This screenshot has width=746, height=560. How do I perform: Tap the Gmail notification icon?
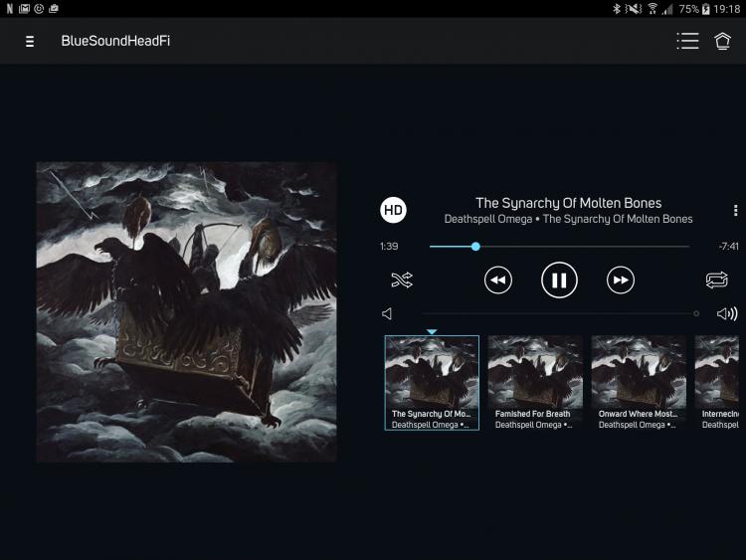tap(24, 9)
